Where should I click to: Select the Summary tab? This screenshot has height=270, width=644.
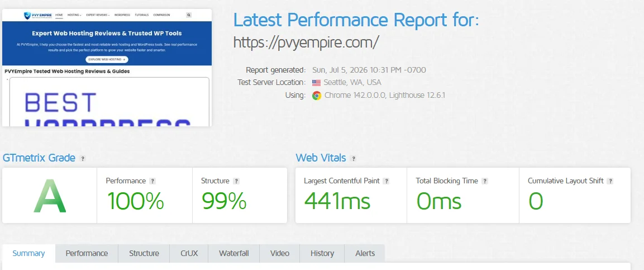point(28,254)
